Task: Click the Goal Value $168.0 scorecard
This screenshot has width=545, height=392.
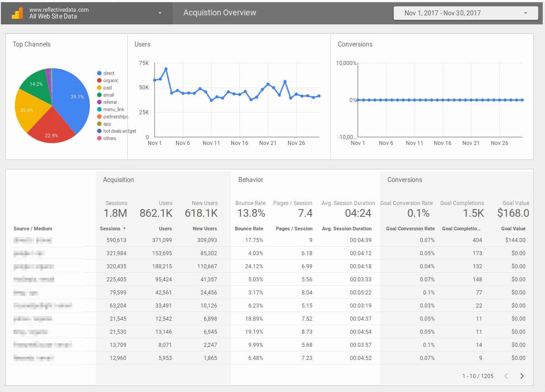Action: click(513, 209)
